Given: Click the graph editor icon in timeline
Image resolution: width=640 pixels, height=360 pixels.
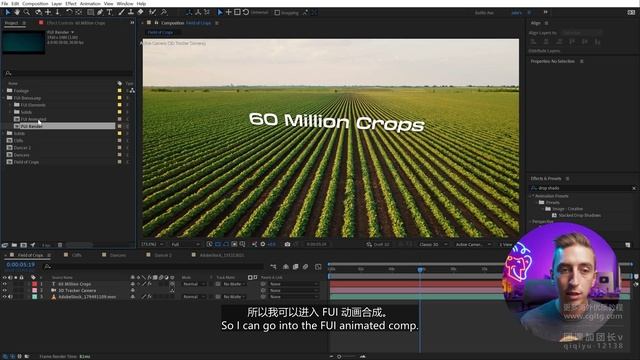Looking at the screenshot, I should click(x=318, y=267).
